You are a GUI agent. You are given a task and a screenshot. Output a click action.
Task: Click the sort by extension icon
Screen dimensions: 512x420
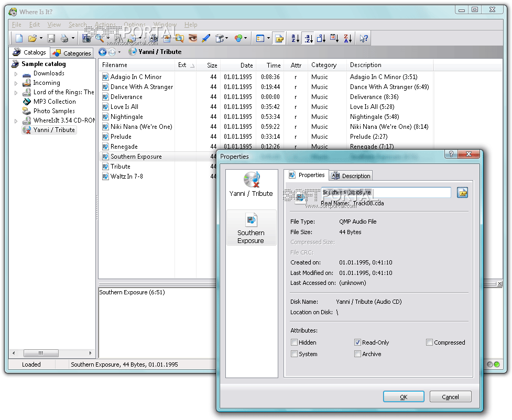[308, 39]
